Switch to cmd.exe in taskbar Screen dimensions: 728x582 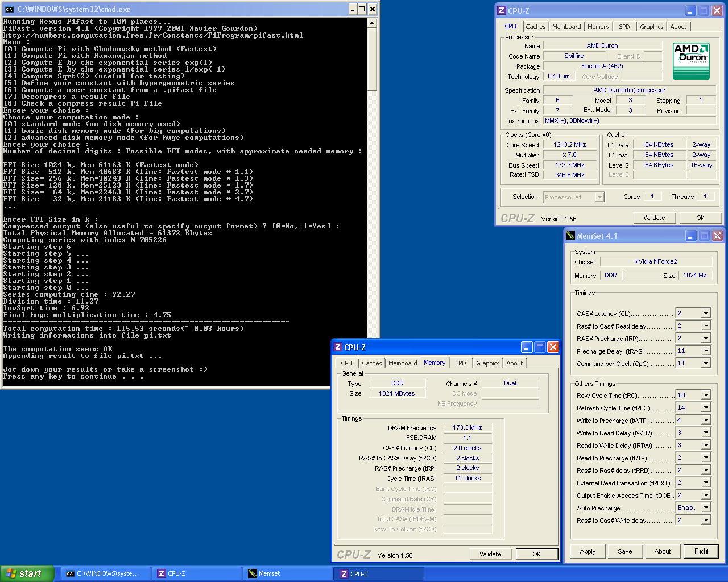[106, 574]
